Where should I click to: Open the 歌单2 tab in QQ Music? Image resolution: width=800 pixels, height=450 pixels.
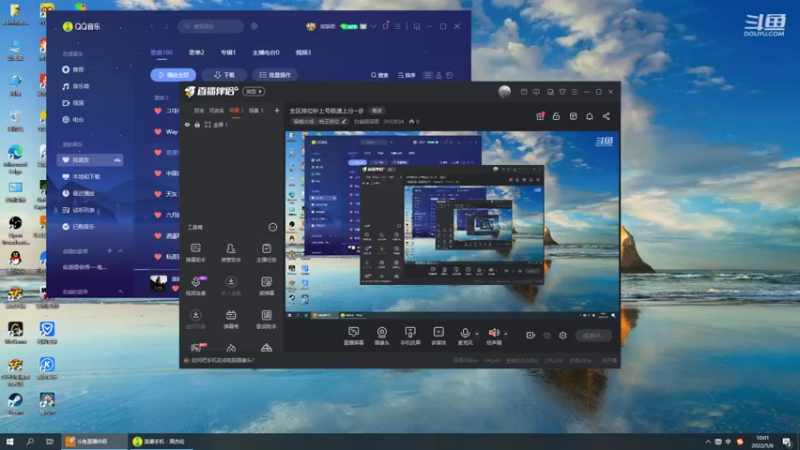point(196,52)
